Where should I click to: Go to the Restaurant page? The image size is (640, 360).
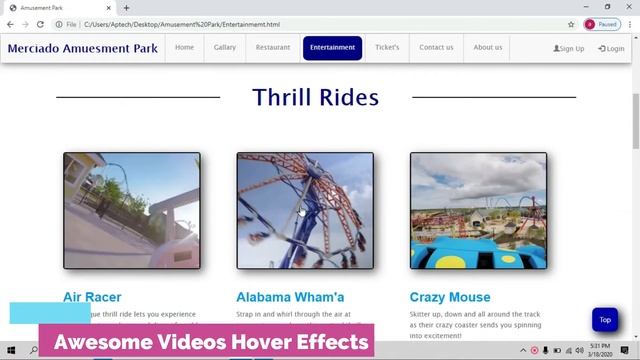(x=273, y=47)
